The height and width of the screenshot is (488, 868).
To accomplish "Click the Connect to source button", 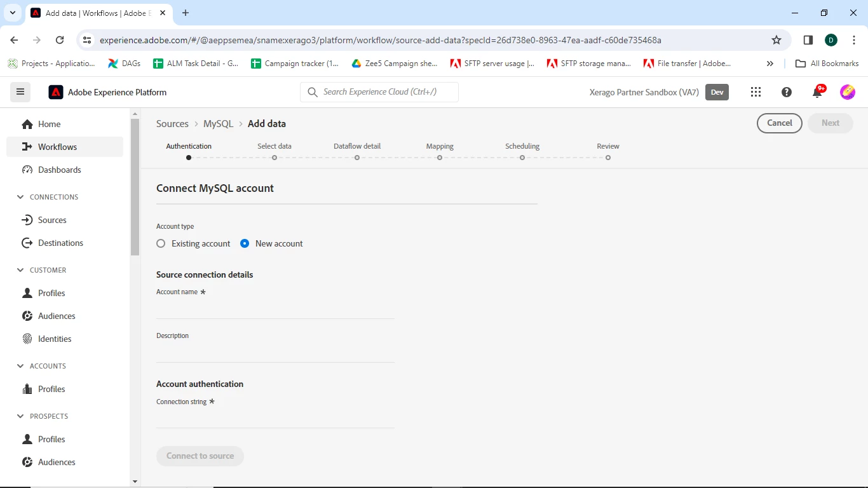I will (x=200, y=456).
